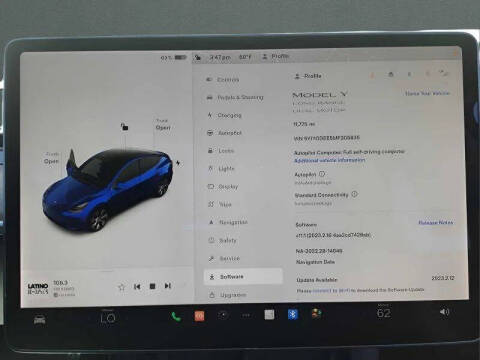Open the Display menu
Viewport: 480px width, 360px height.
223,187
